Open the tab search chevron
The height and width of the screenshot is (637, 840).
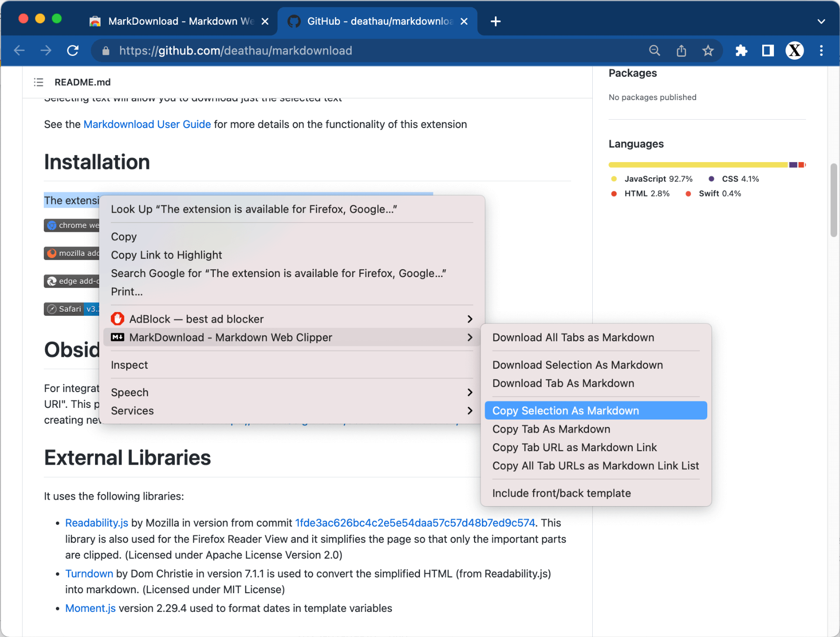tap(821, 21)
